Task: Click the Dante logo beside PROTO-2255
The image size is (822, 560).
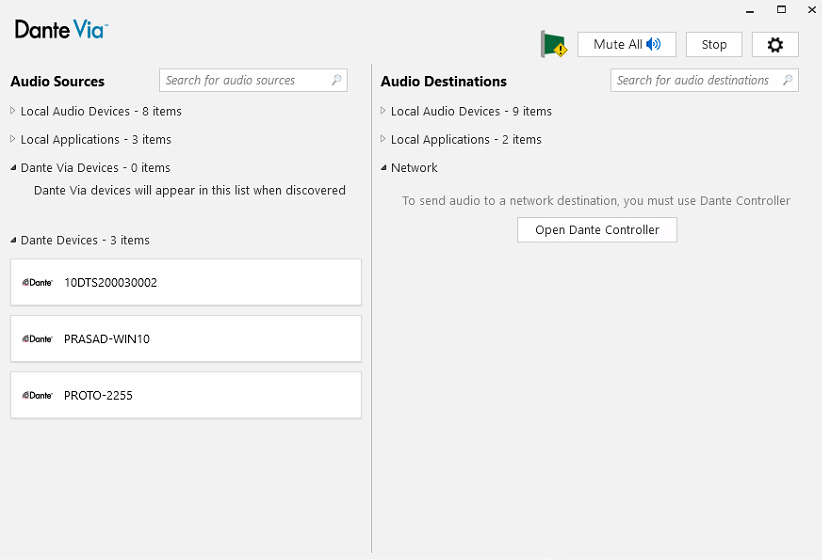Action: click(37, 396)
